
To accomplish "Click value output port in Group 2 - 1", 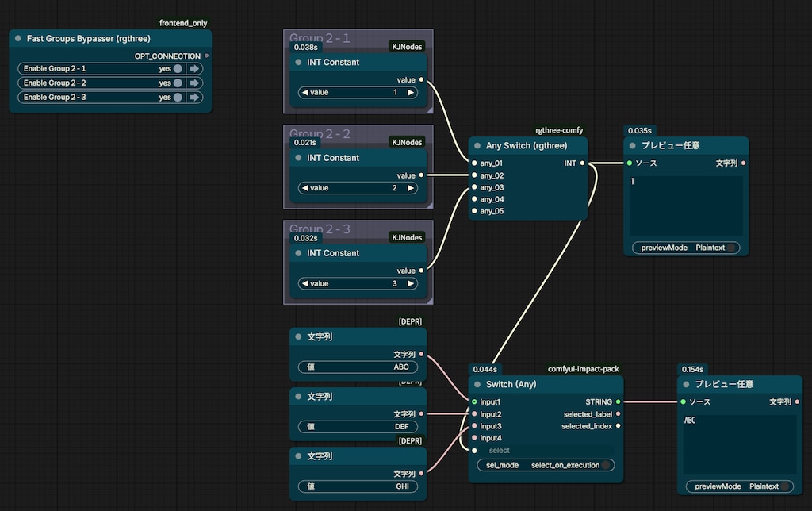I will 421,79.
